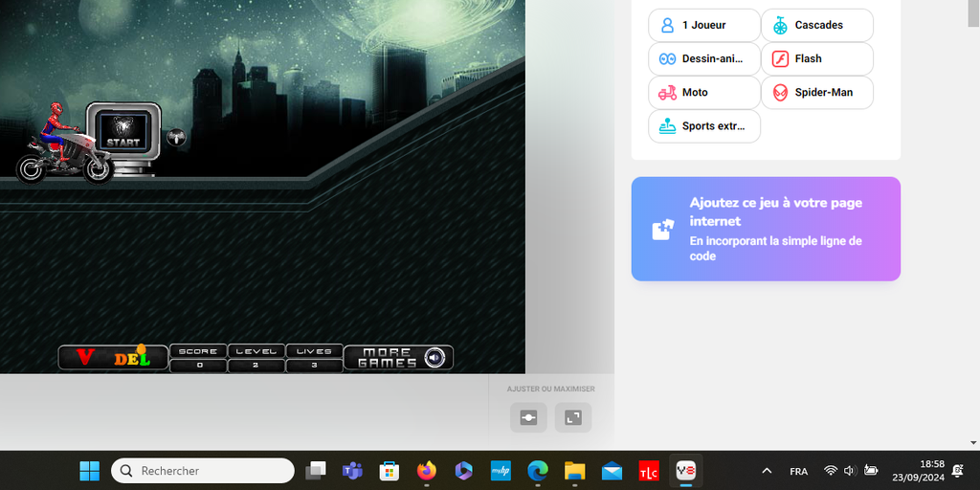Choose the Dessin-animé tag
The width and height of the screenshot is (980, 490).
click(703, 59)
